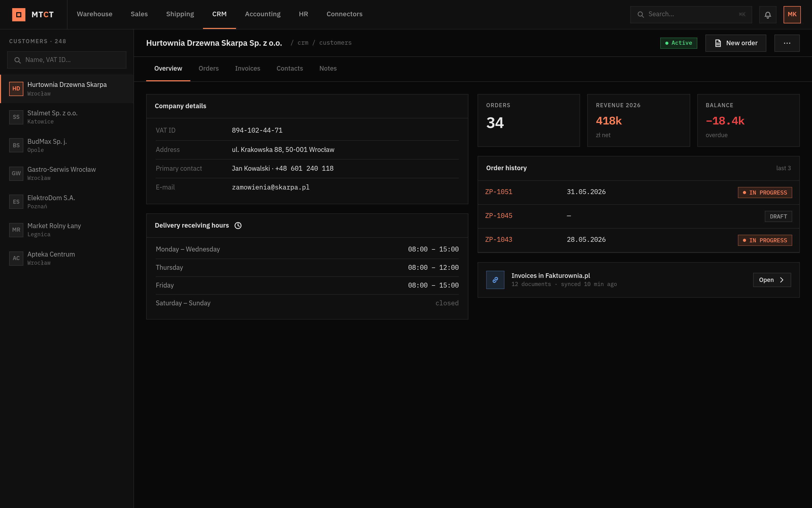Select Apteka Centrum customer

[x=67, y=258]
